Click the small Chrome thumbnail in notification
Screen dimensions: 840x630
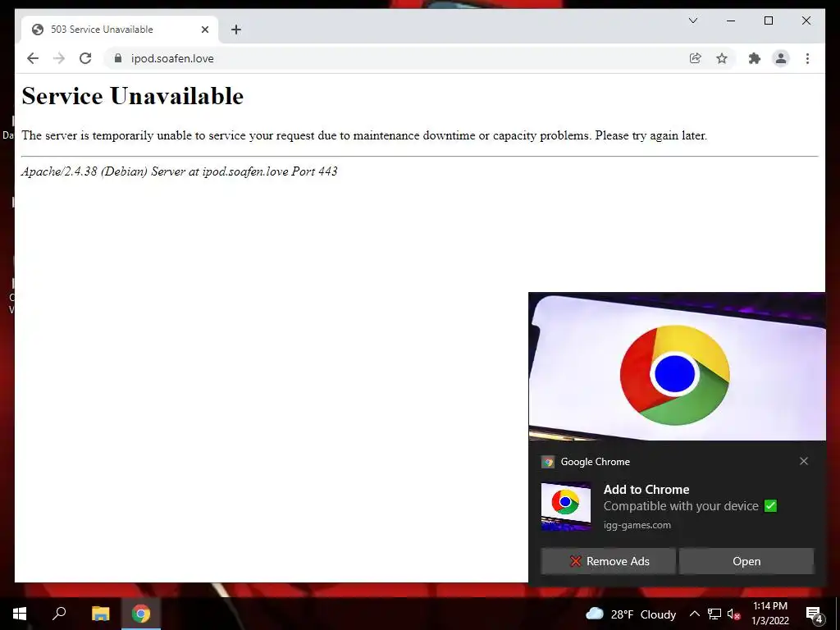pyautogui.click(x=566, y=506)
